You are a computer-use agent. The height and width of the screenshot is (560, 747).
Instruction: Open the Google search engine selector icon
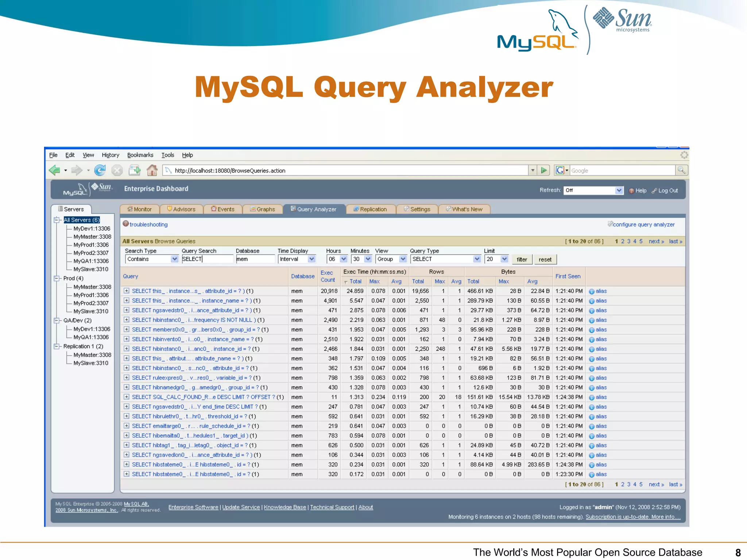click(x=561, y=170)
